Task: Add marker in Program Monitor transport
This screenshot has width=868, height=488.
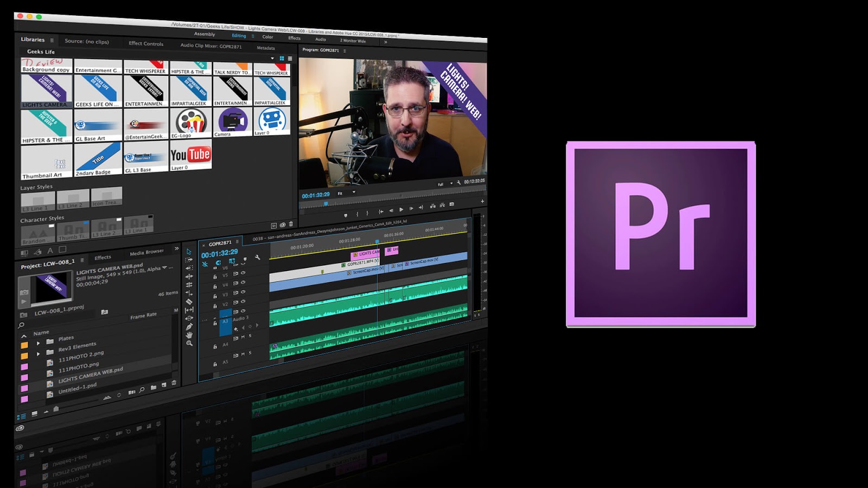Action: [x=346, y=215]
